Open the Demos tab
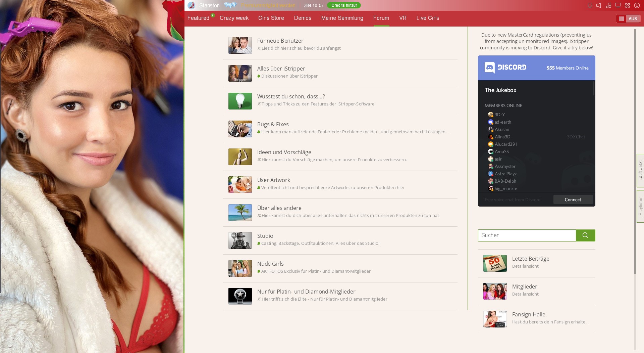 [303, 18]
